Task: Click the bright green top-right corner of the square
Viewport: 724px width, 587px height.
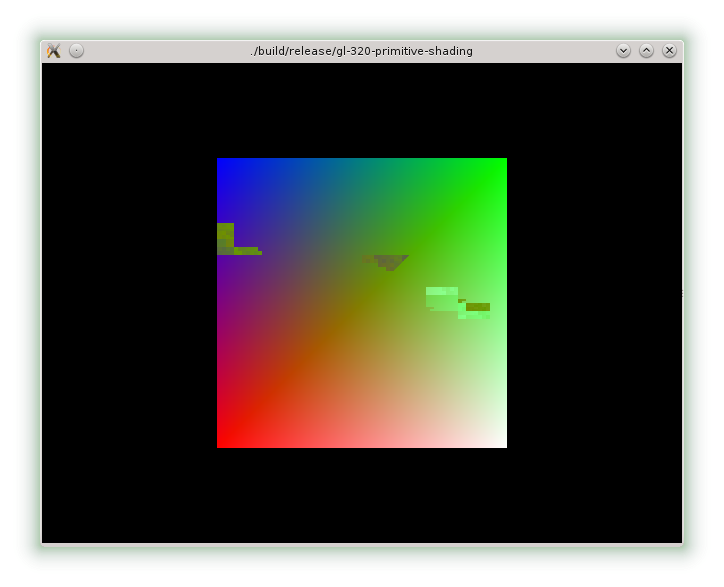Action: [x=501, y=163]
